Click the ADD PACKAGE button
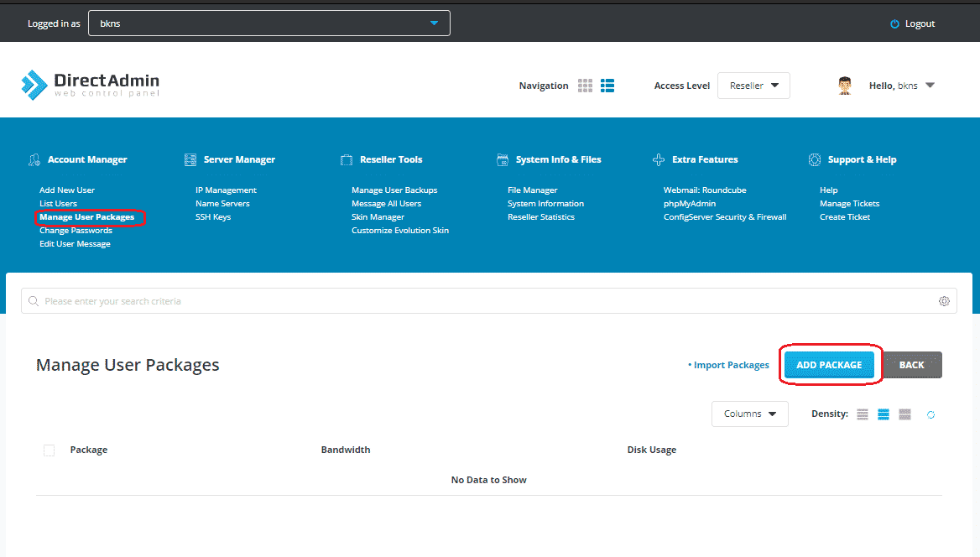Viewport: 980px width, 557px height. (x=829, y=365)
